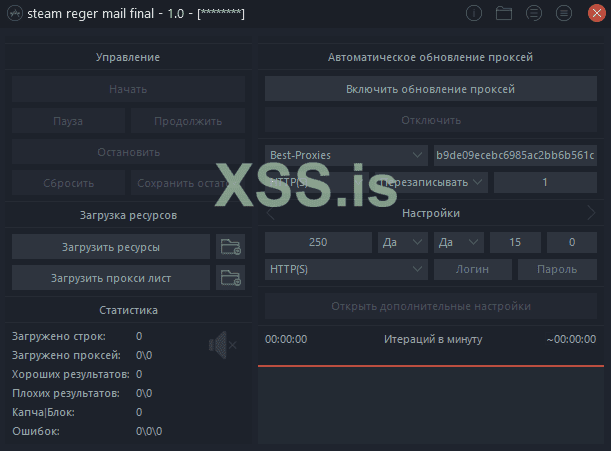Click the app logo icon in title bar
The width and height of the screenshot is (611, 451).
coord(15,14)
